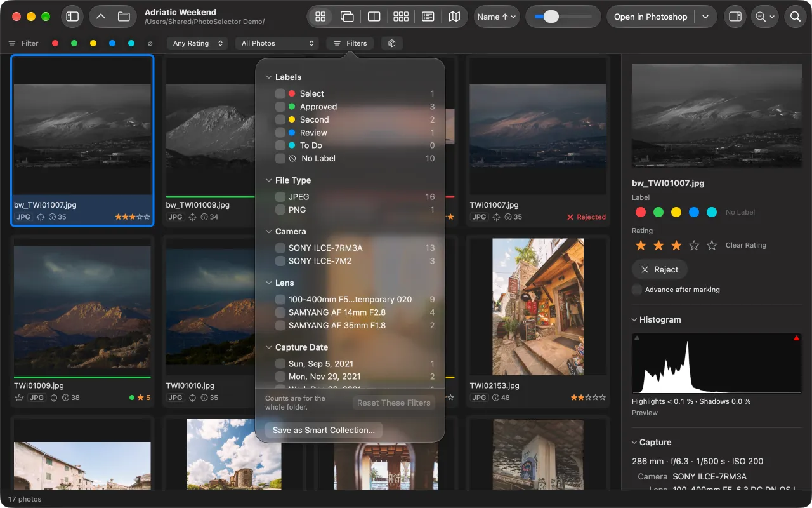Image resolution: width=812 pixels, height=508 pixels.
Task: Check the JPEG file type filter
Action: point(280,197)
